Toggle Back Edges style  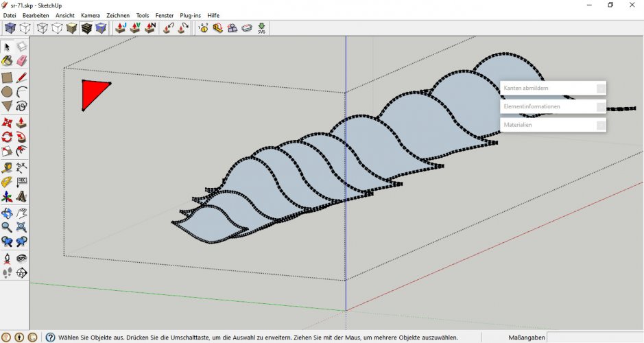(x=25, y=28)
